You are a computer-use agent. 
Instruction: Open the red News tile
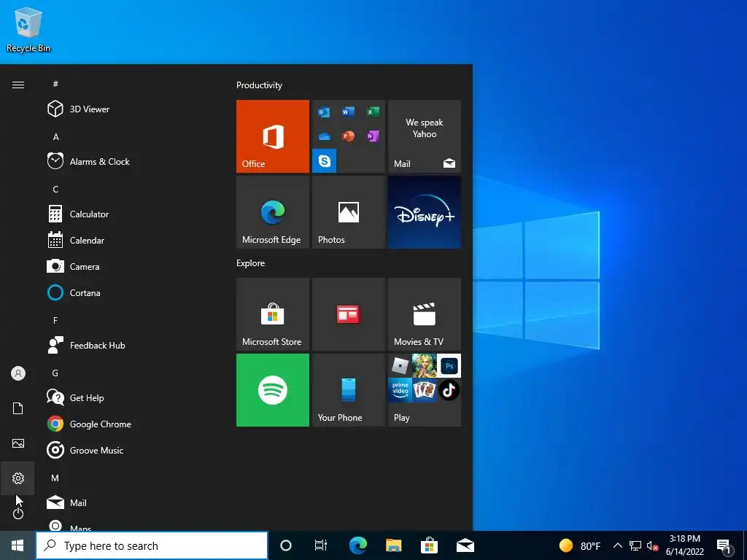(348, 314)
